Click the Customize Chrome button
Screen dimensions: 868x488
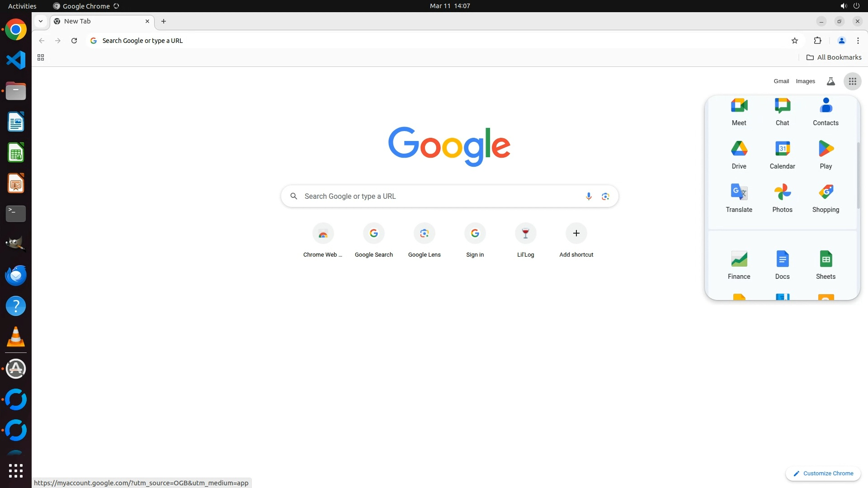pos(823,473)
